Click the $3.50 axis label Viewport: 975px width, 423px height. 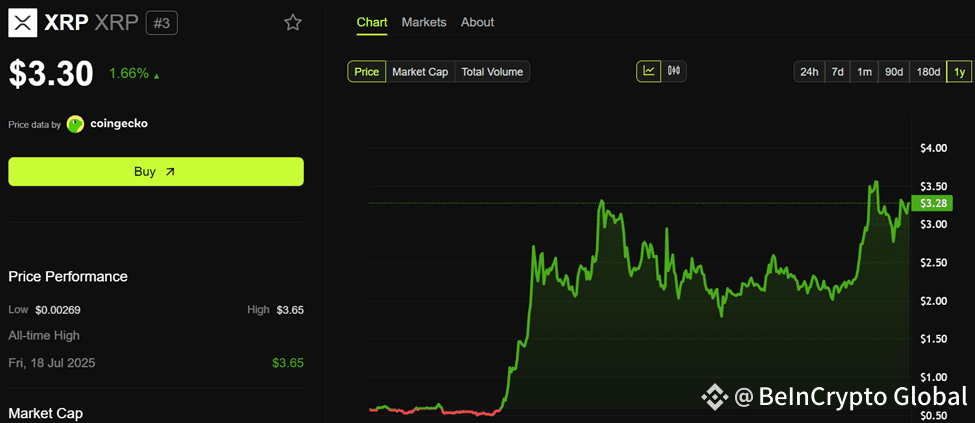click(x=933, y=187)
